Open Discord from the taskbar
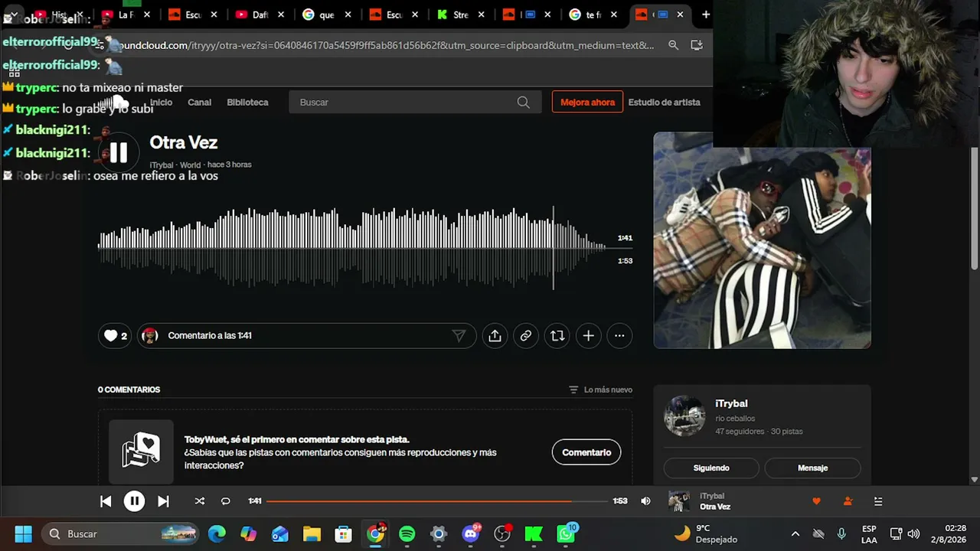The height and width of the screenshot is (551, 980). [470, 533]
